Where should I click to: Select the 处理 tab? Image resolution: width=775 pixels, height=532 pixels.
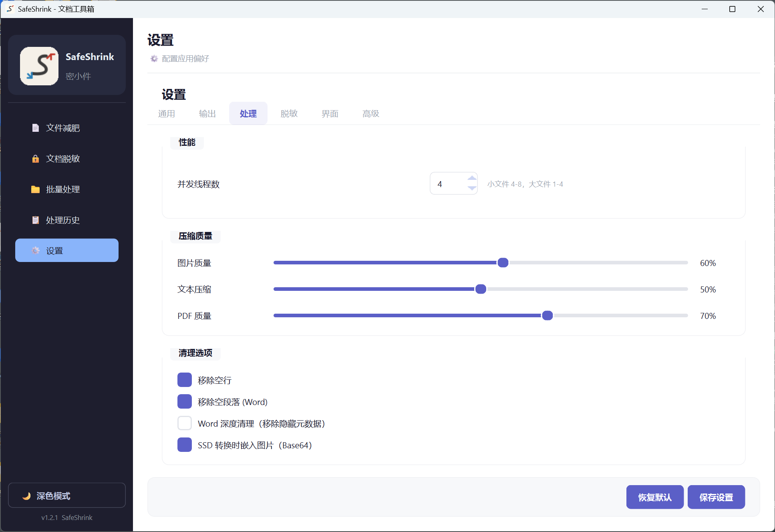click(248, 114)
